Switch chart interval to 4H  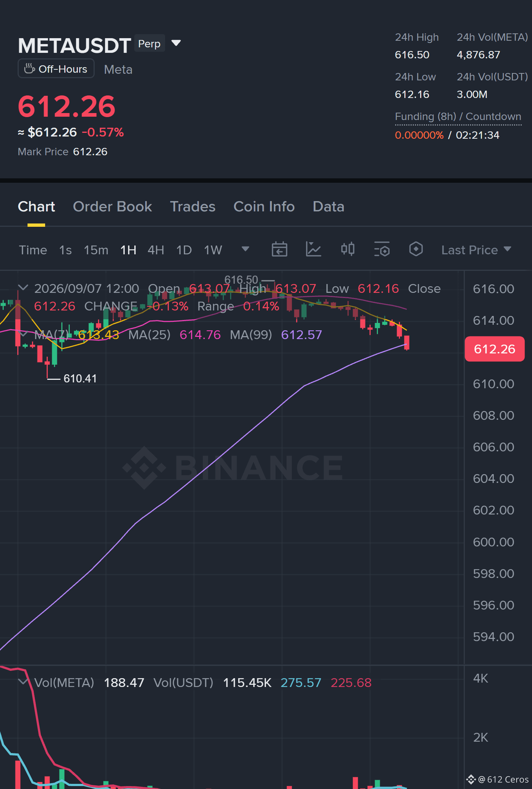[x=156, y=250]
